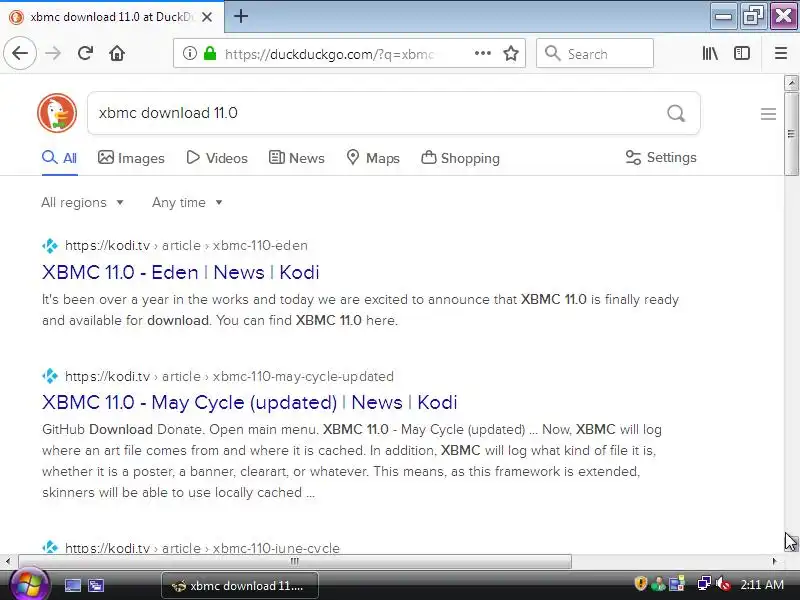Switch to the Images tab
Viewport: 800px width, 600px height.
pos(131,158)
